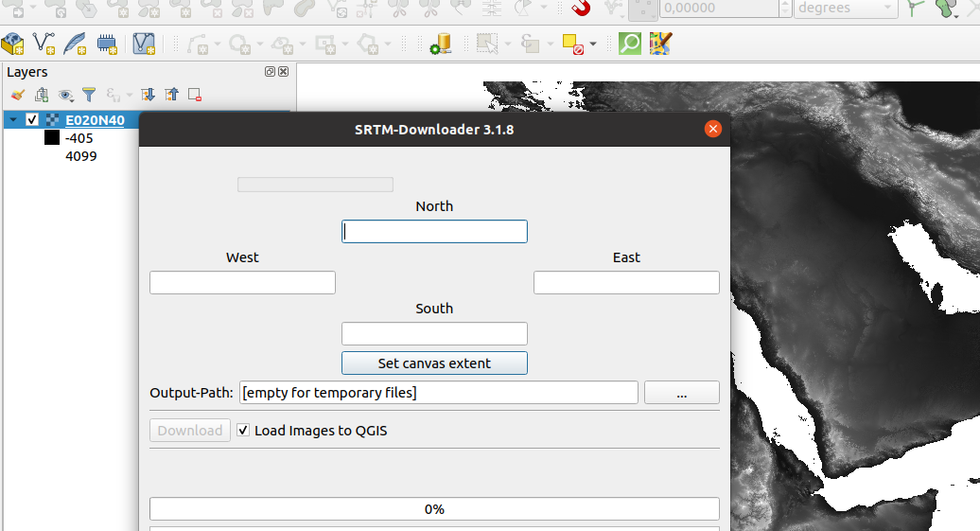Screen dimensions: 980x531
Task: Toggle visibility checkbox of E020N40 layer
Action: click(32, 120)
